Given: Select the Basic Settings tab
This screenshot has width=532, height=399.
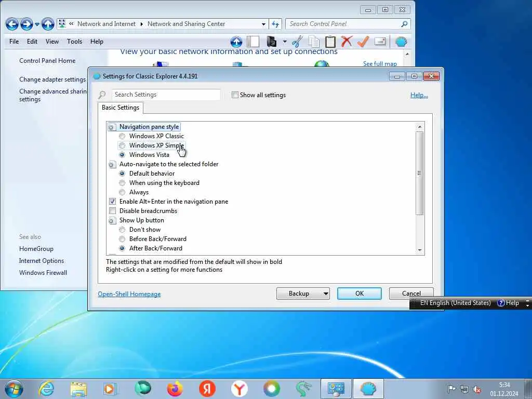Looking at the screenshot, I should pos(121,108).
